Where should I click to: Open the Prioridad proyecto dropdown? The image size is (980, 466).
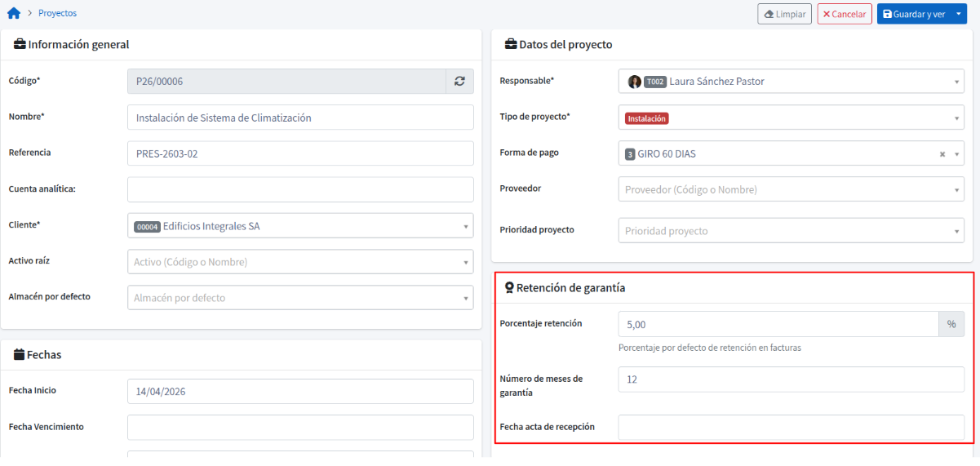coord(956,231)
